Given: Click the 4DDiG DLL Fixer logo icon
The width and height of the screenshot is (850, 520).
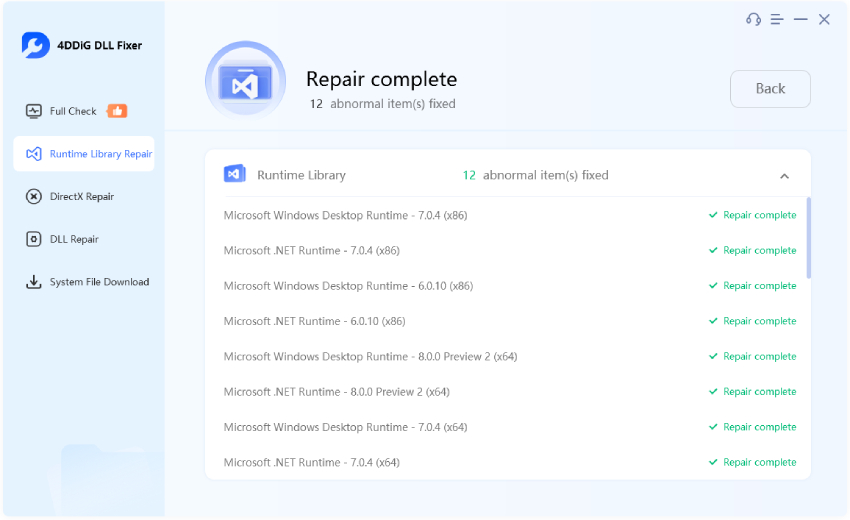Looking at the screenshot, I should pos(36,45).
